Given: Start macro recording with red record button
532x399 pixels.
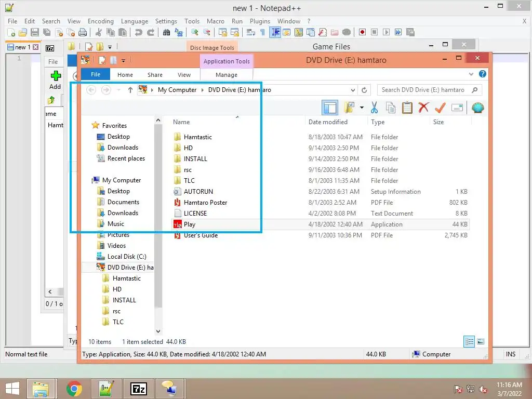Looking at the screenshot, I should (x=362, y=32).
